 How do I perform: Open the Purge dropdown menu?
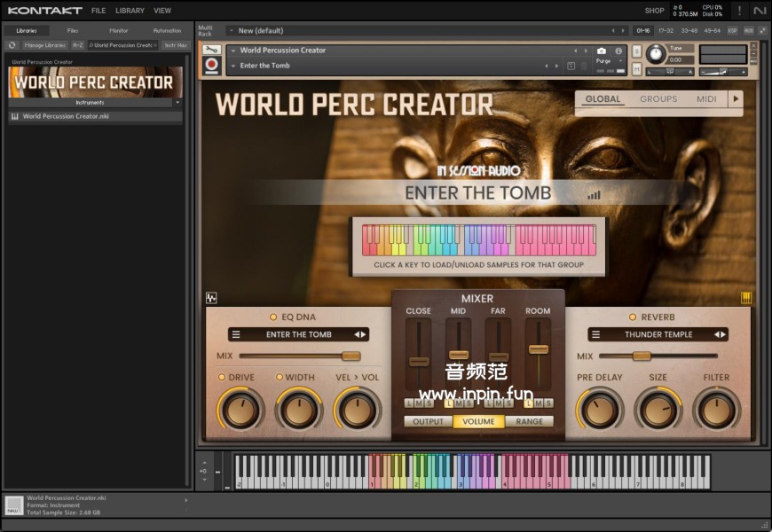[x=604, y=61]
